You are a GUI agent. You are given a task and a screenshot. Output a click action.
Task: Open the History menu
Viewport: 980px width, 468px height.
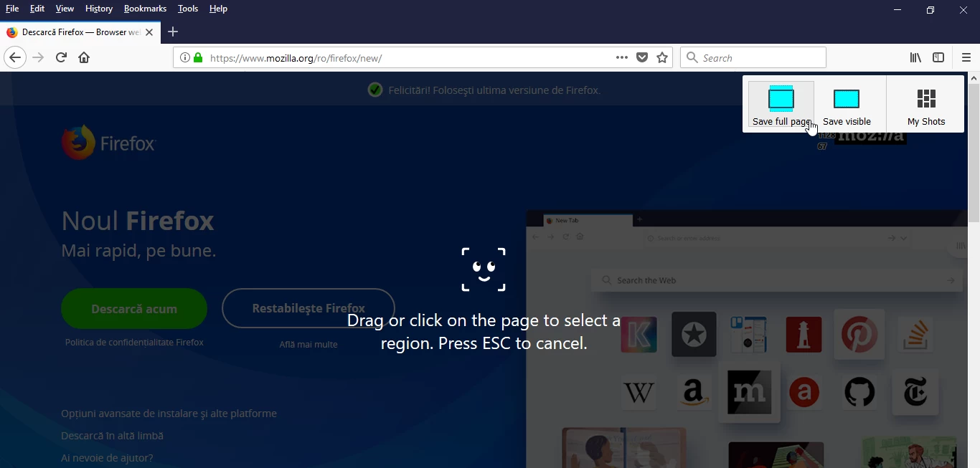pyautogui.click(x=98, y=9)
